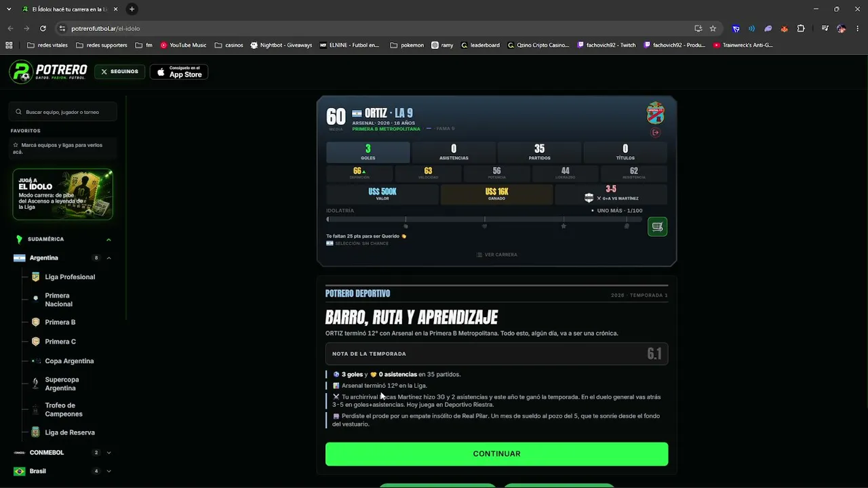Click the blue arrow extension icon in the toolbar
Viewport: 868px width, 488px height.
tap(736, 28)
